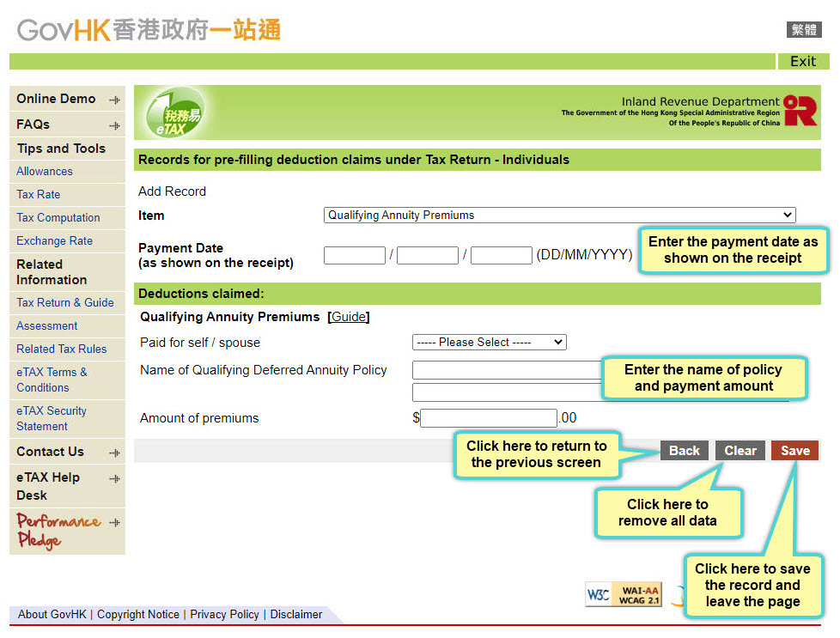Open the Related Information menu heading
840x638 pixels.
point(52,272)
